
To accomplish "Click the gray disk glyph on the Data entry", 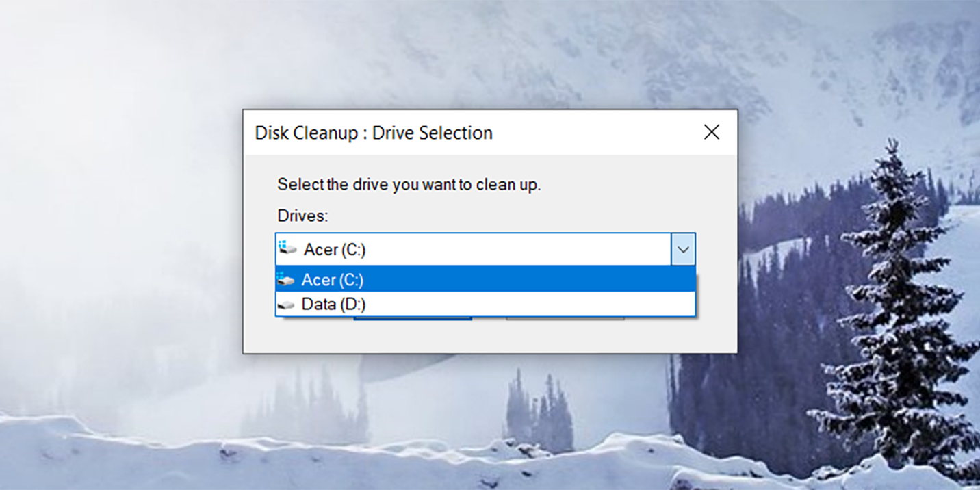I will 286,304.
